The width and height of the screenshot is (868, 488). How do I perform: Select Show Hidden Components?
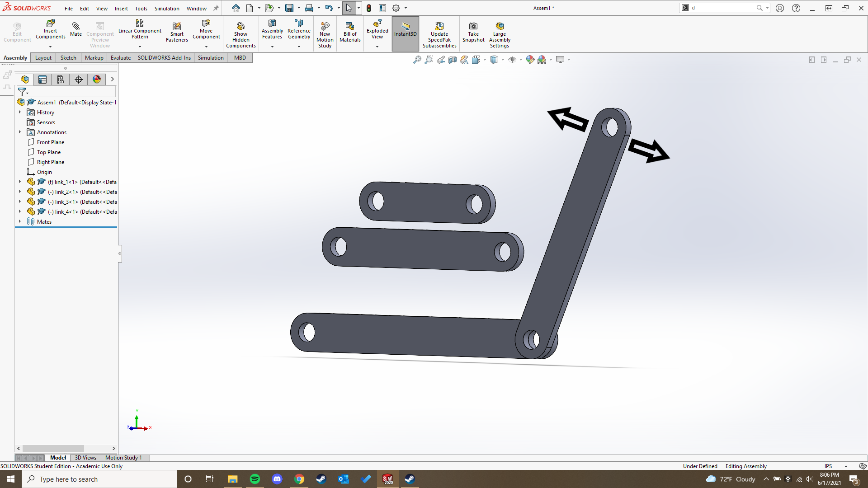tap(241, 33)
